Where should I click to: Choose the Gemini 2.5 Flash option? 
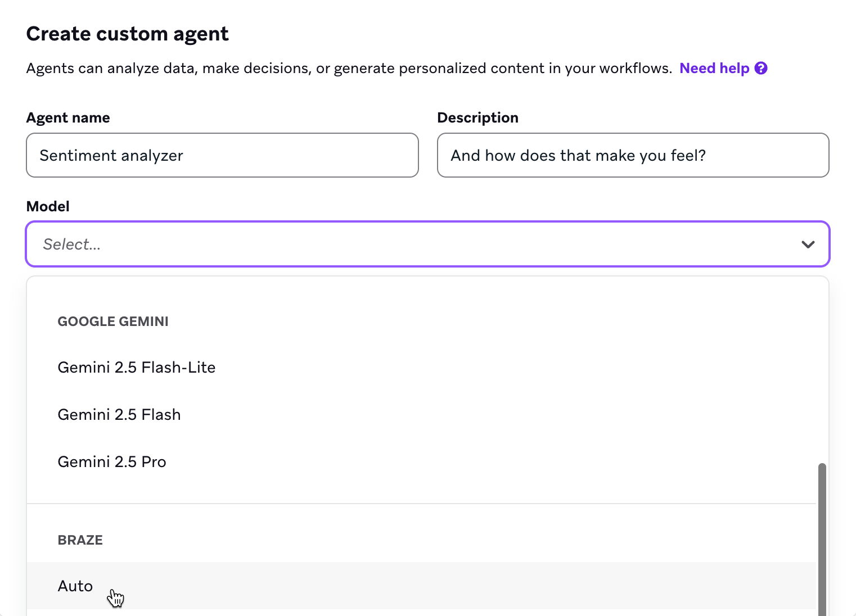[119, 415]
